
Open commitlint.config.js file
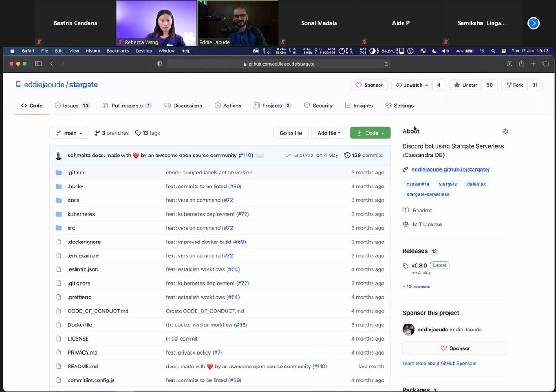[91, 380]
